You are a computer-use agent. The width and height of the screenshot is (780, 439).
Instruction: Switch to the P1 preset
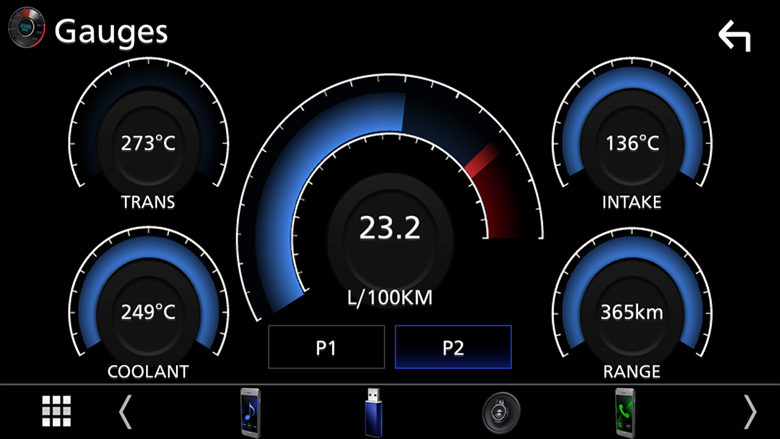coord(326,348)
